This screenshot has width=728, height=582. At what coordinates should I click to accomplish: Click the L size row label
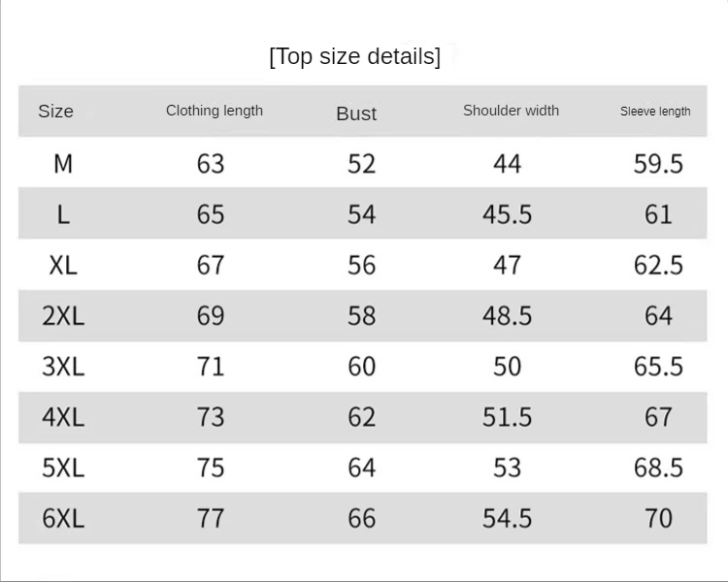point(63,215)
